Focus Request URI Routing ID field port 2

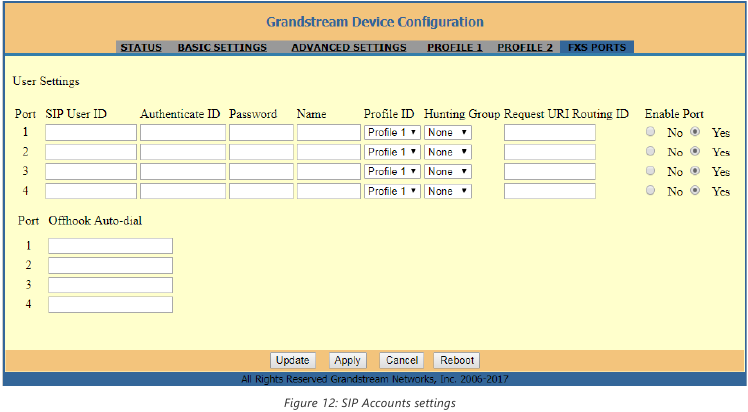pos(550,152)
